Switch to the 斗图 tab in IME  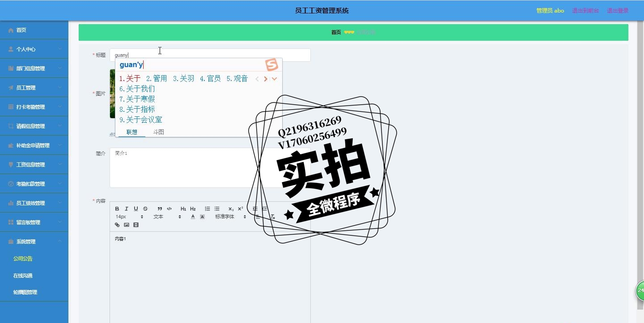coord(159,132)
